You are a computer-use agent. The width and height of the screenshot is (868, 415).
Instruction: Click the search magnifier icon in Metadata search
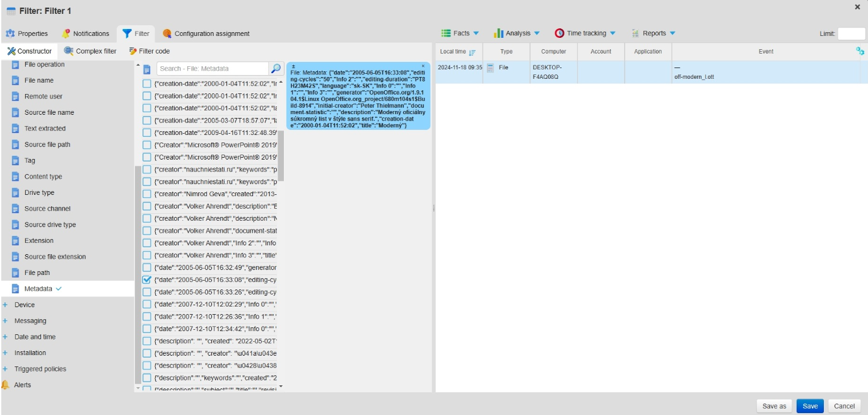(276, 68)
